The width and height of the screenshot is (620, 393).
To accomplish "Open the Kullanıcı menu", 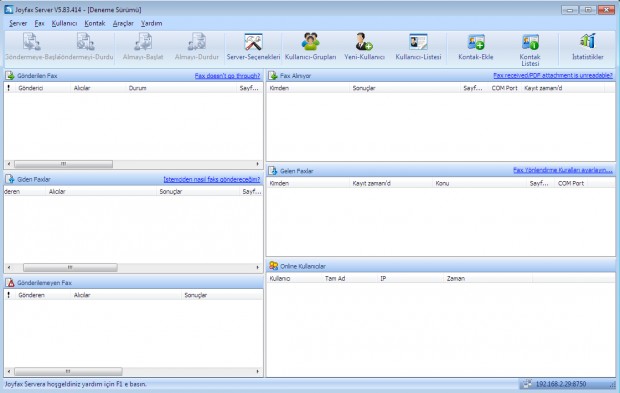I will [64, 23].
